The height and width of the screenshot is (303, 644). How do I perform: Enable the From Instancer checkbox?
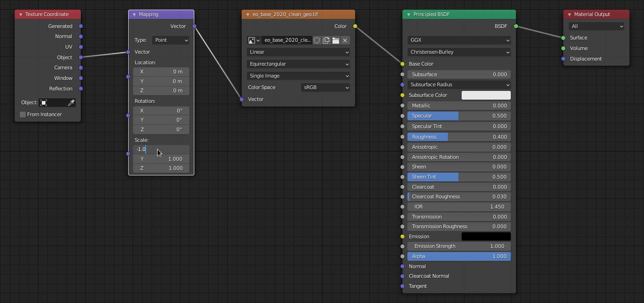pos(23,114)
